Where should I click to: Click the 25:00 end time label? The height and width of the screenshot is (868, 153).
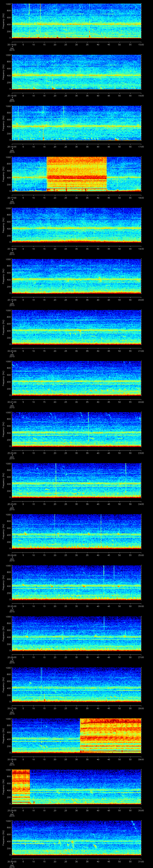tap(141, 555)
